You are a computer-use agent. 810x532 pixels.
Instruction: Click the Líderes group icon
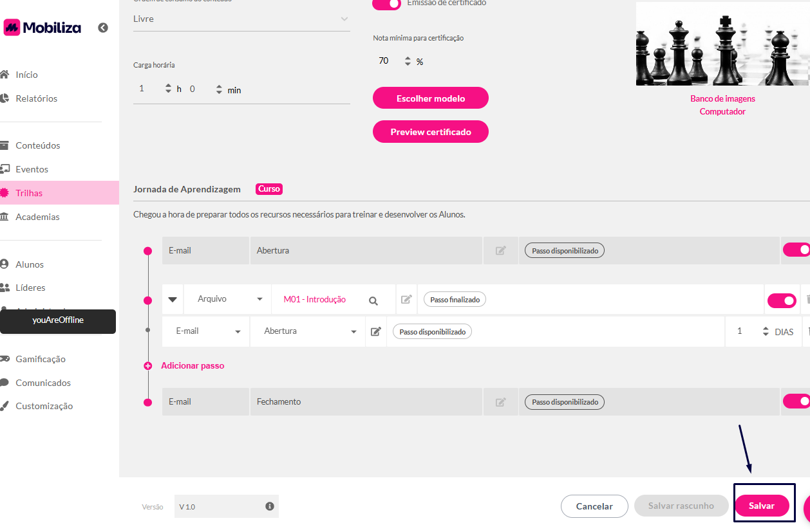click(5, 288)
